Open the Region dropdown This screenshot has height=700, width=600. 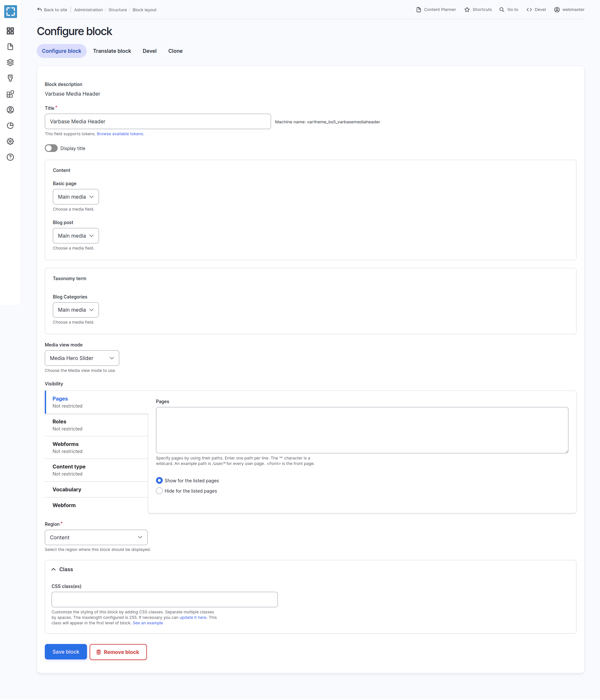(96, 537)
